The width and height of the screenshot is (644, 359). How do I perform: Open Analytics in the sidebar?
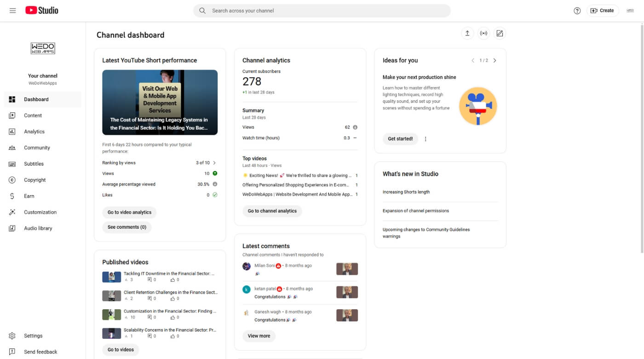43,132
